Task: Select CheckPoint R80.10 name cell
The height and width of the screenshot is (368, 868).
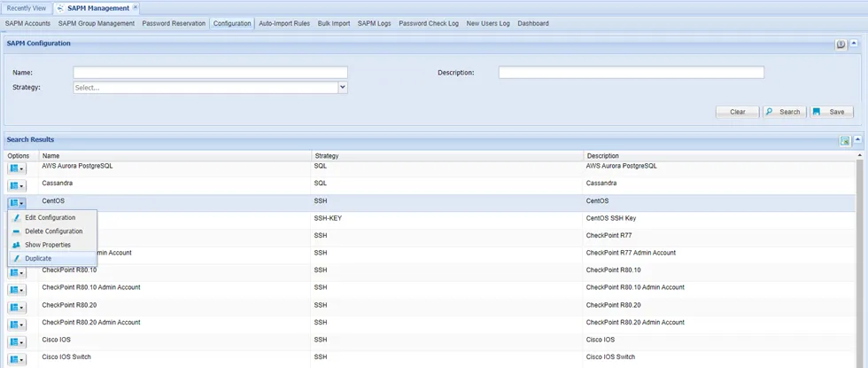Action: [70, 270]
